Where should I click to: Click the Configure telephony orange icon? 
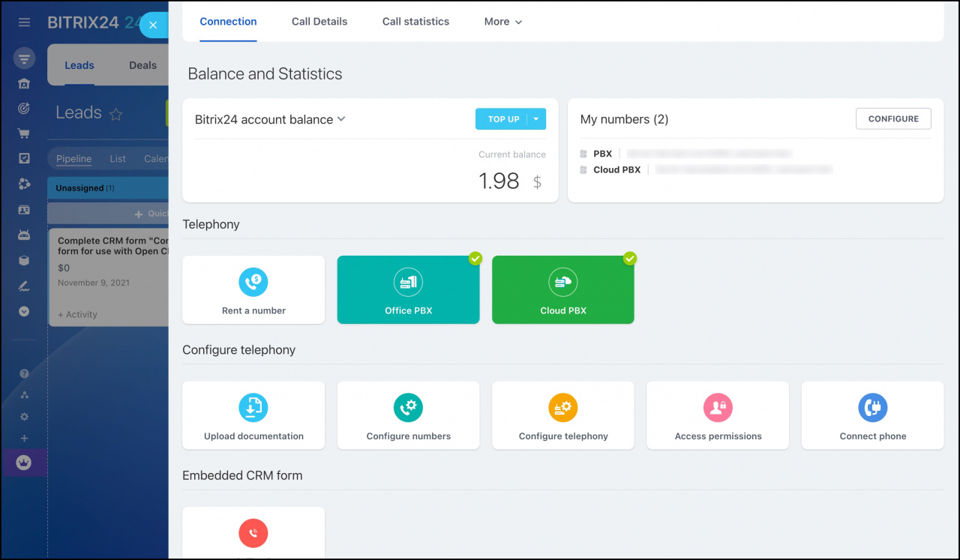tap(563, 408)
